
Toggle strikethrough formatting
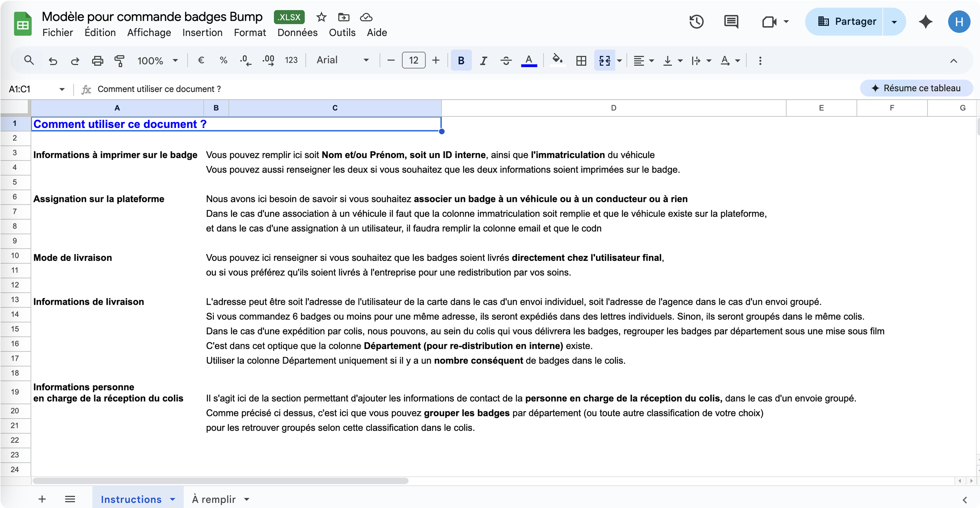point(506,61)
